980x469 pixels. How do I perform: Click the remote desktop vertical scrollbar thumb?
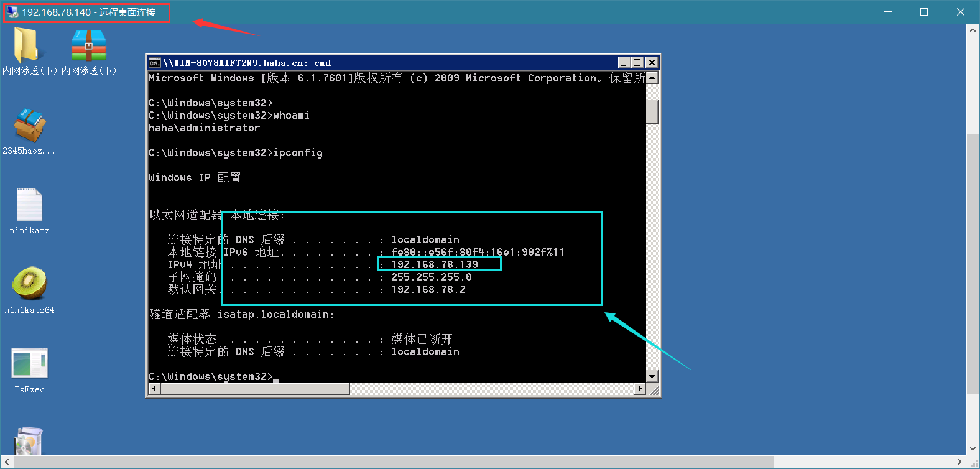[x=973, y=264]
